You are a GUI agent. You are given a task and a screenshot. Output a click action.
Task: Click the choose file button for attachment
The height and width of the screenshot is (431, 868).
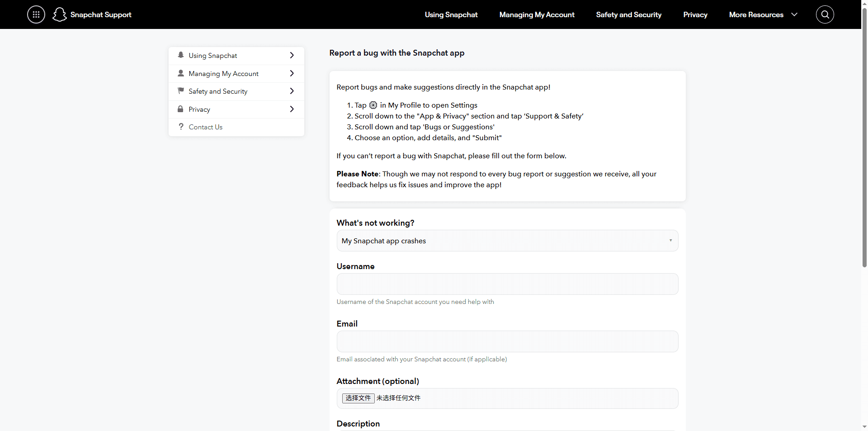[358, 398]
